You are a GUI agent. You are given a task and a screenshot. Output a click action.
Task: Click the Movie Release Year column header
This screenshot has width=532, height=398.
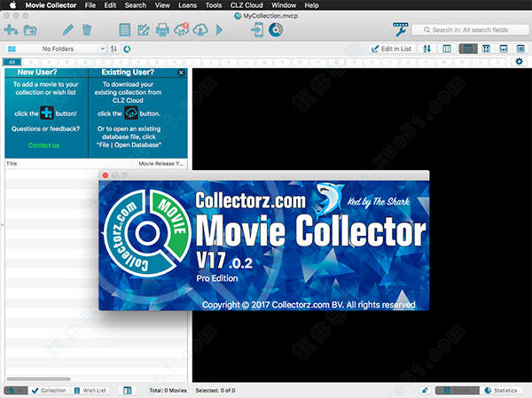160,163
